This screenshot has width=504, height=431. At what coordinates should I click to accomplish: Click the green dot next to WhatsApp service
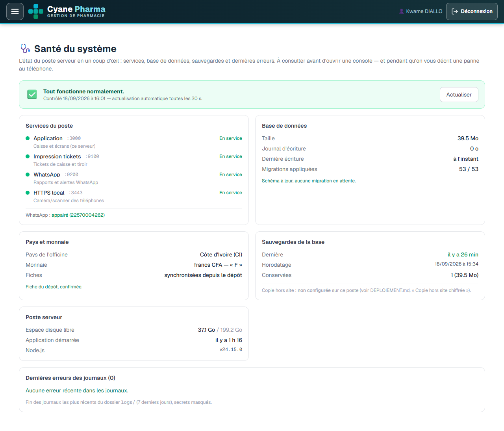(28, 175)
